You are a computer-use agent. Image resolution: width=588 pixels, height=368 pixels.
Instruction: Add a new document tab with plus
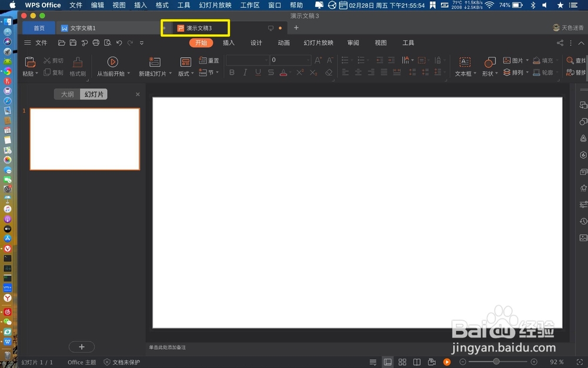pos(296,28)
